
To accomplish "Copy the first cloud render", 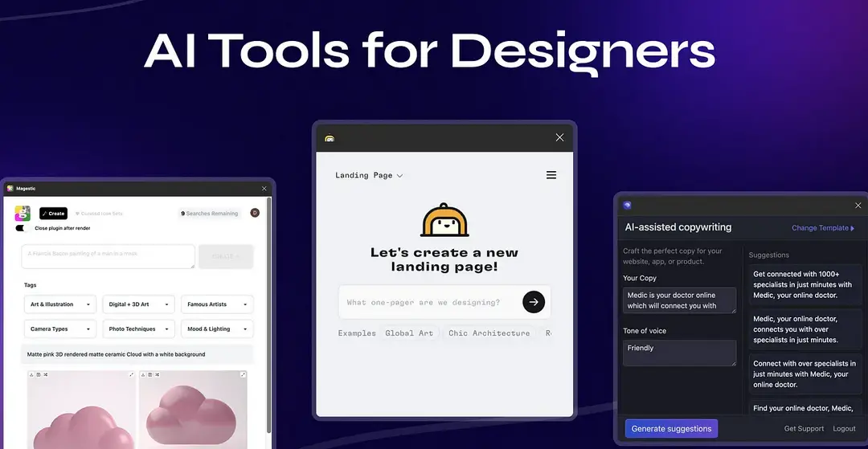I will (x=39, y=375).
